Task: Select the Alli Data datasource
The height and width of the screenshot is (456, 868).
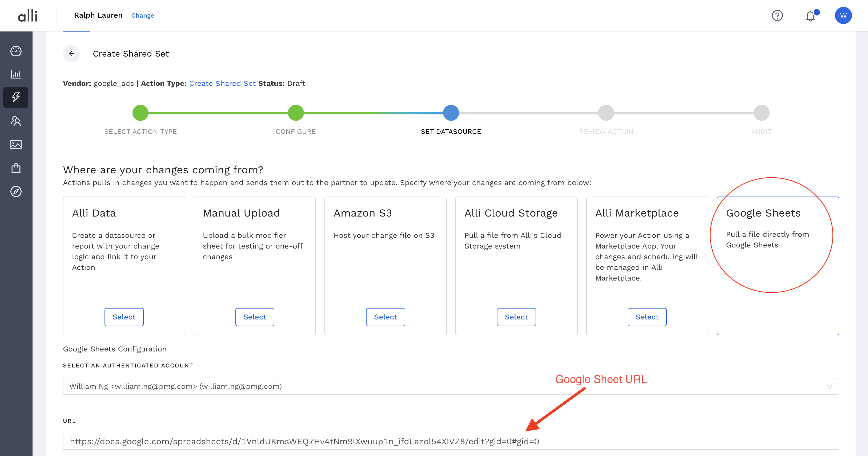Action: [x=124, y=317]
